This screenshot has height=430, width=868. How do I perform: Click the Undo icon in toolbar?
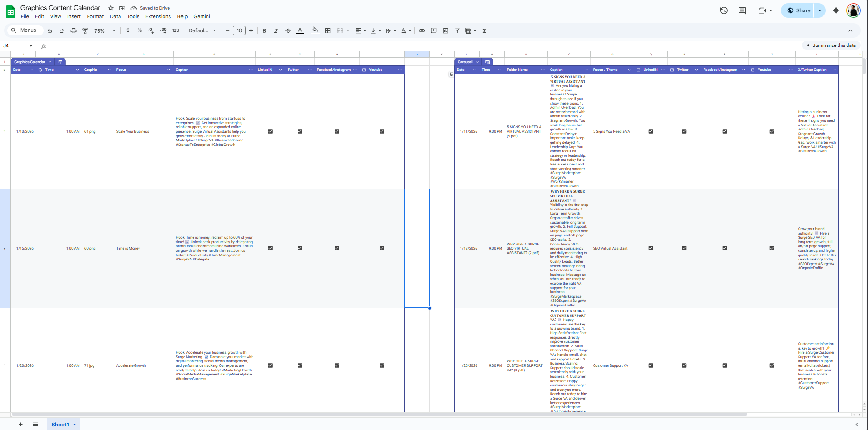50,31
